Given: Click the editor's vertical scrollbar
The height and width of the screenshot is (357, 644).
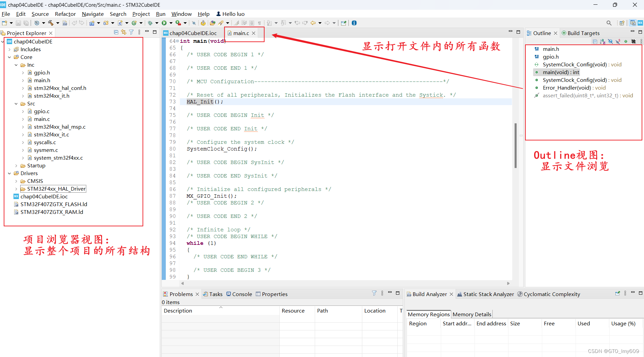Looking at the screenshot, I should click(x=516, y=145).
